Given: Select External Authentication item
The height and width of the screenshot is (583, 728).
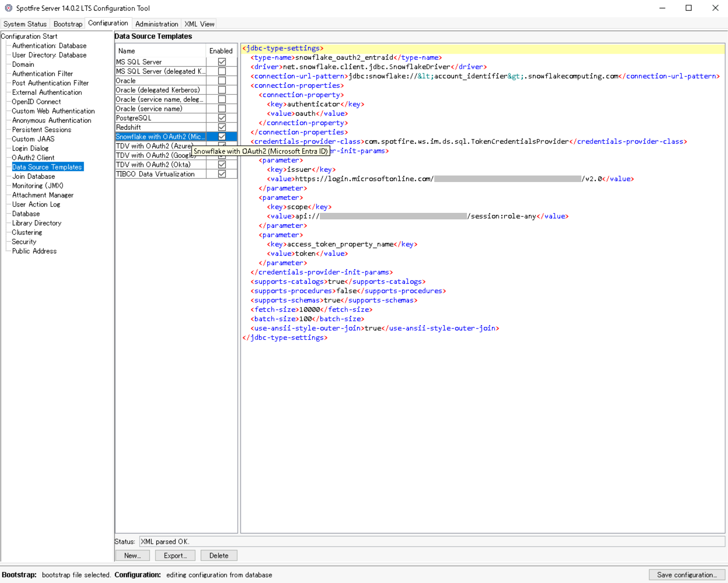Looking at the screenshot, I should 47,92.
